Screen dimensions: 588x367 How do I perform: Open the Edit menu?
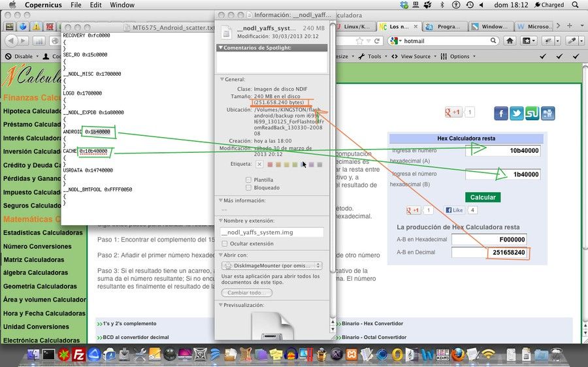coord(95,5)
